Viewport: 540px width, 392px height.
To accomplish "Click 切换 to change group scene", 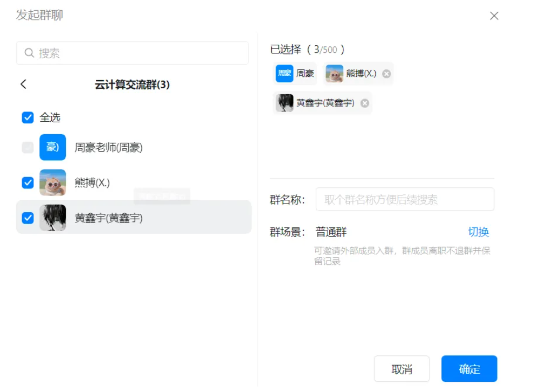I will tap(478, 232).
